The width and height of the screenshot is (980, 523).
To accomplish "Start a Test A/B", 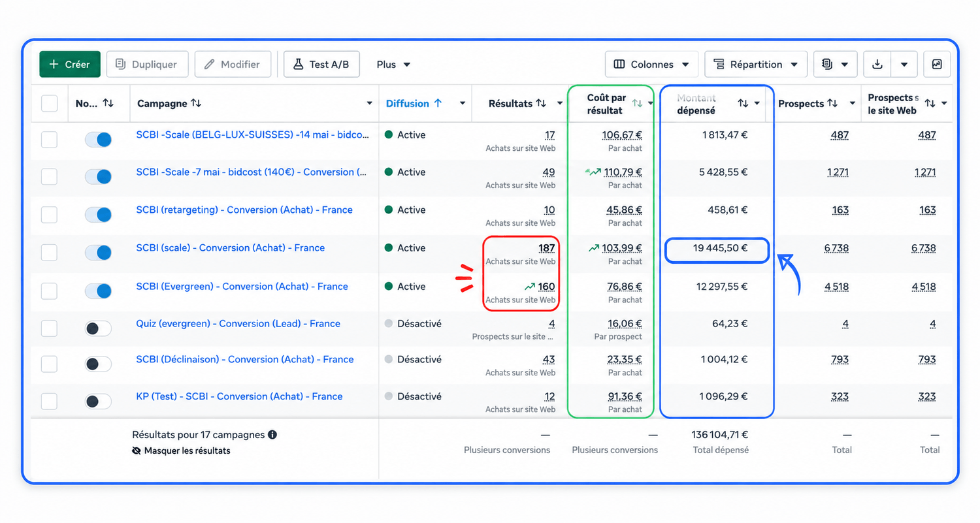I will (321, 64).
